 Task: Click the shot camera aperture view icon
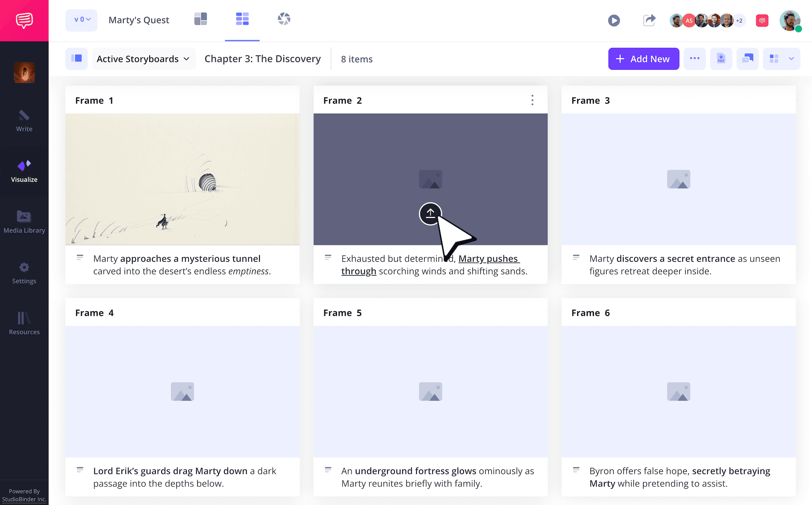point(284,19)
